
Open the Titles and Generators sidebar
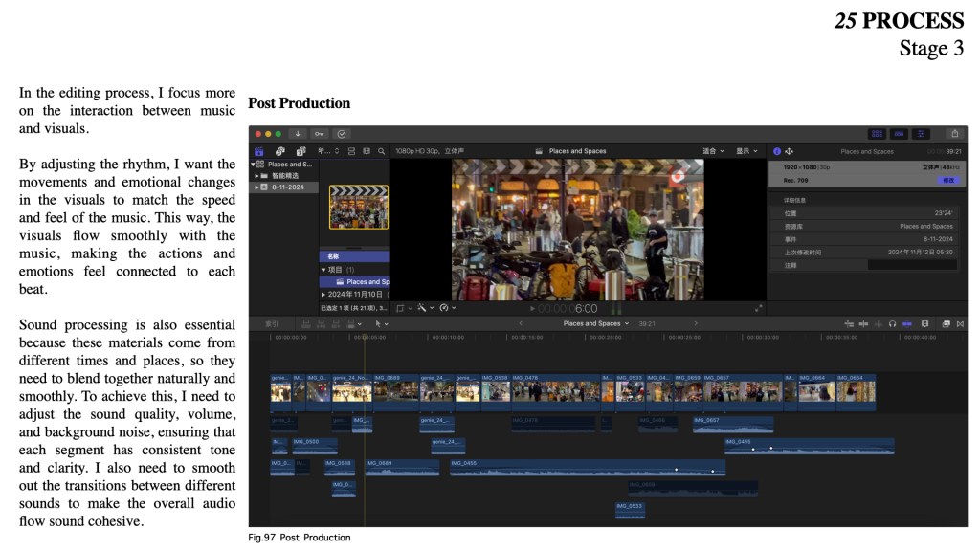tap(301, 151)
